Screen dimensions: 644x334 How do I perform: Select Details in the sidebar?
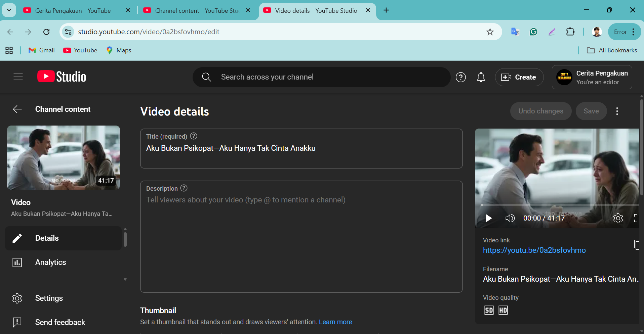click(x=47, y=238)
